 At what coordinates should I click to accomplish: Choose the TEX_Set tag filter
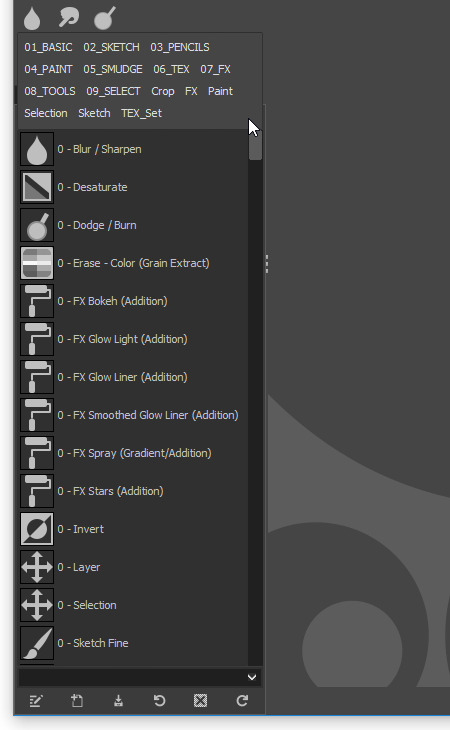141,113
